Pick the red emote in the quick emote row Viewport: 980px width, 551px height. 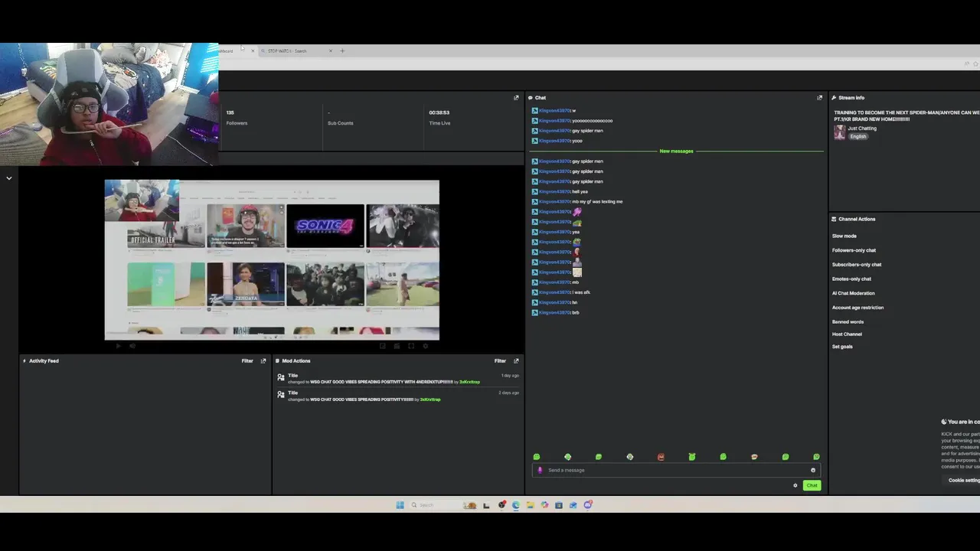pos(661,457)
